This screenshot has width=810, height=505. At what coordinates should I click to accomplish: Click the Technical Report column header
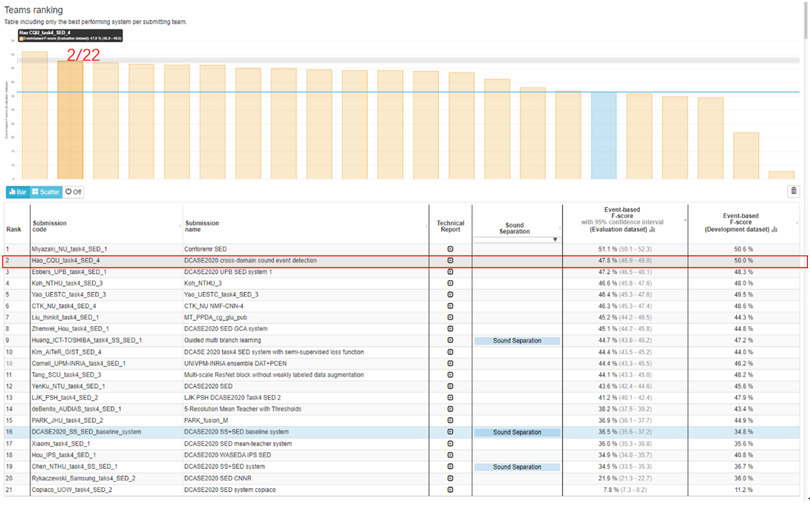(450, 225)
